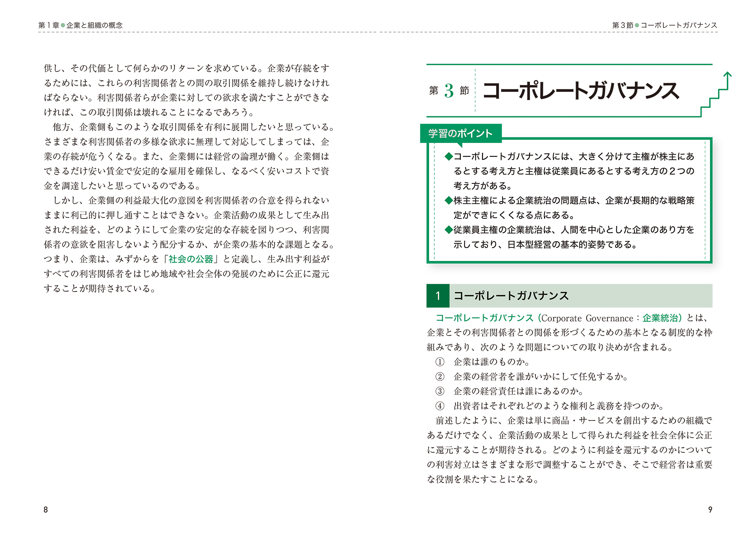Click circled number ② list marker
The image size is (756, 536).
click(x=440, y=377)
